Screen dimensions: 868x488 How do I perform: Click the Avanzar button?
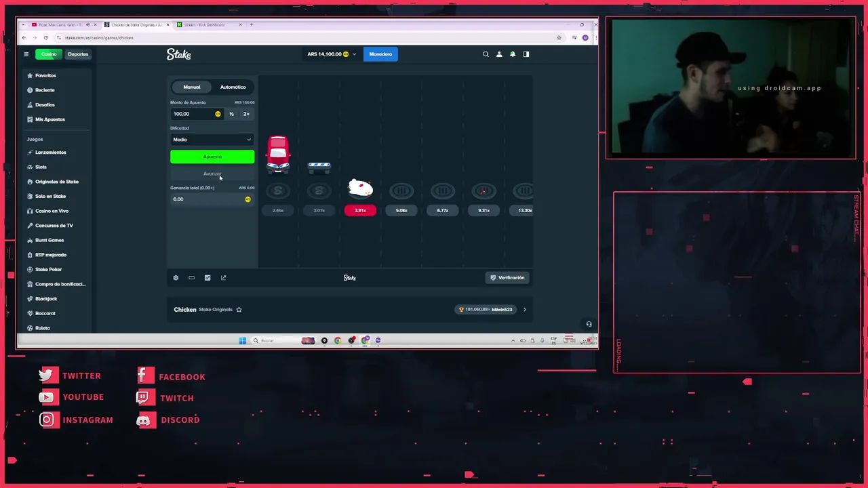(212, 174)
